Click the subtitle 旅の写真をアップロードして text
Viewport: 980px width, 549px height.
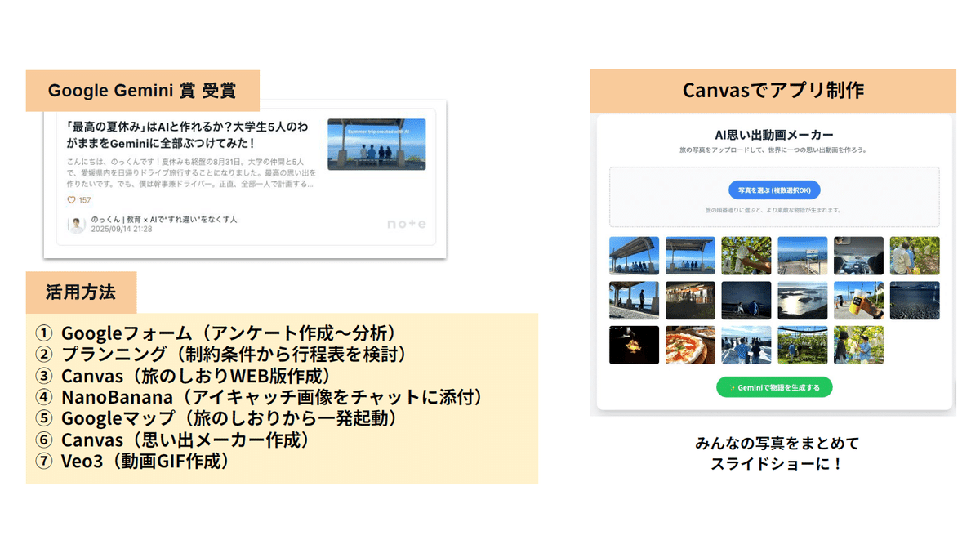coord(773,150)
